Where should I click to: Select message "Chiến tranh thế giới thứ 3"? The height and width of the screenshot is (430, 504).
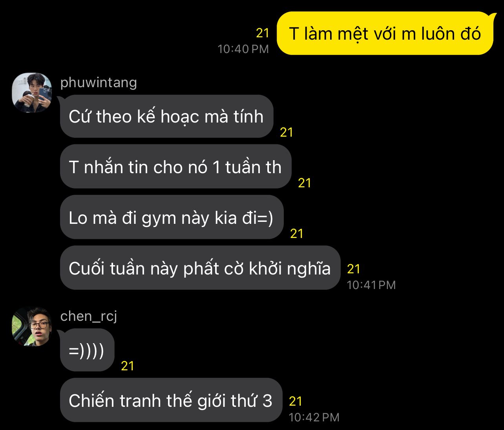(171, 400)
